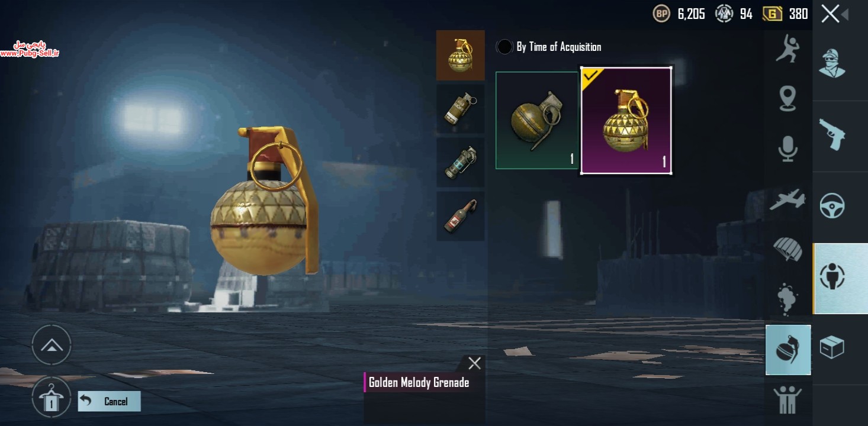Screen dimensions: 868x426
Task: Expand the panel with the up chevron button
Action: [52, 345]
